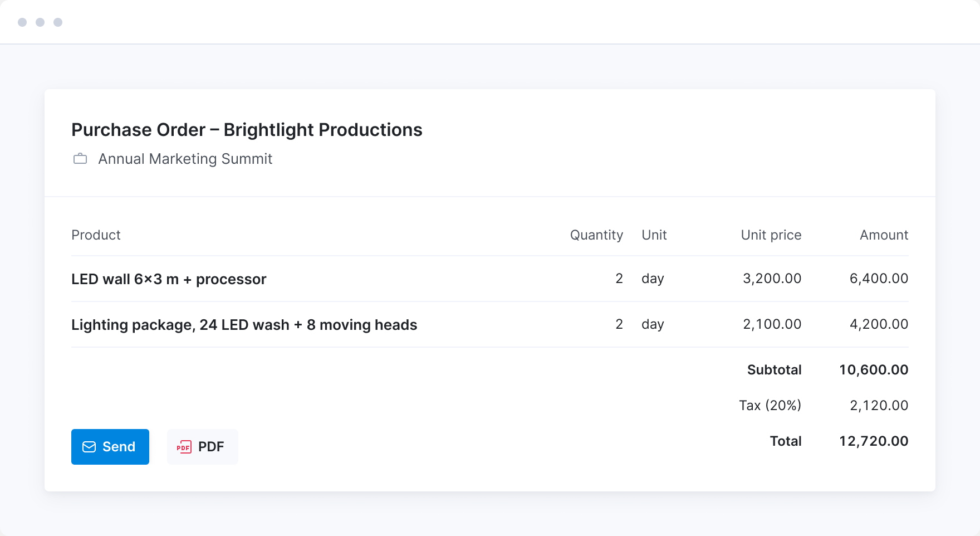Select the Lighting package product name

click(x=244, y=325)
